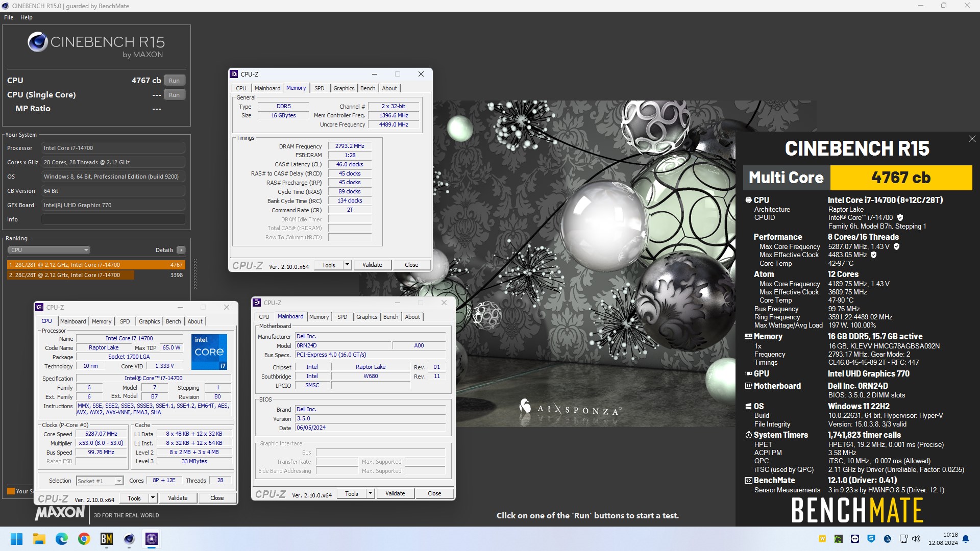This screenshot has width=980, height=551.
Task: Click the verified shield beside Max Core Frequency
Action: [896, 246]
